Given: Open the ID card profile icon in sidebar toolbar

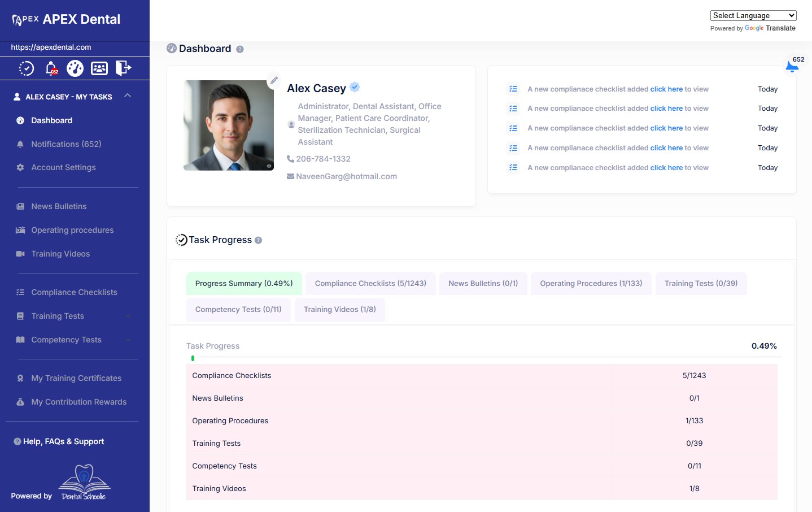Looking at the screenshot, I should coord(99,68).
